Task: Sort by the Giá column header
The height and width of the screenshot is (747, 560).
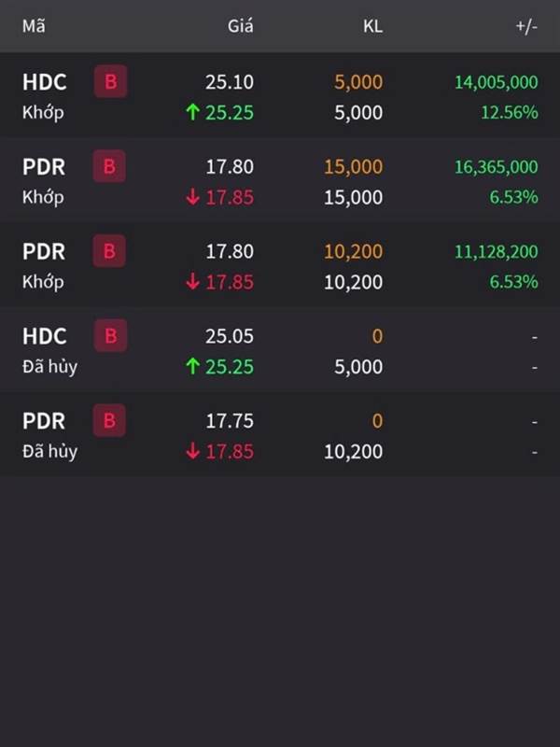Action: pos(241,26)
